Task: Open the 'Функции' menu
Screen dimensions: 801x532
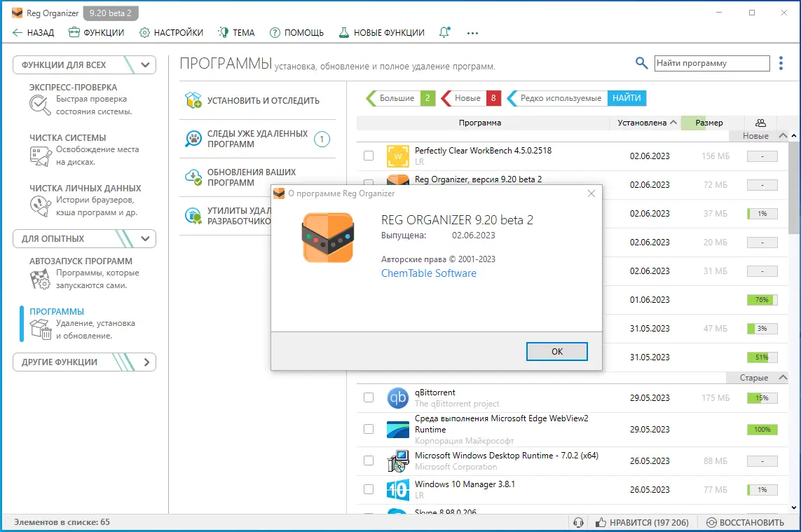Action: [x=97, y=33]
